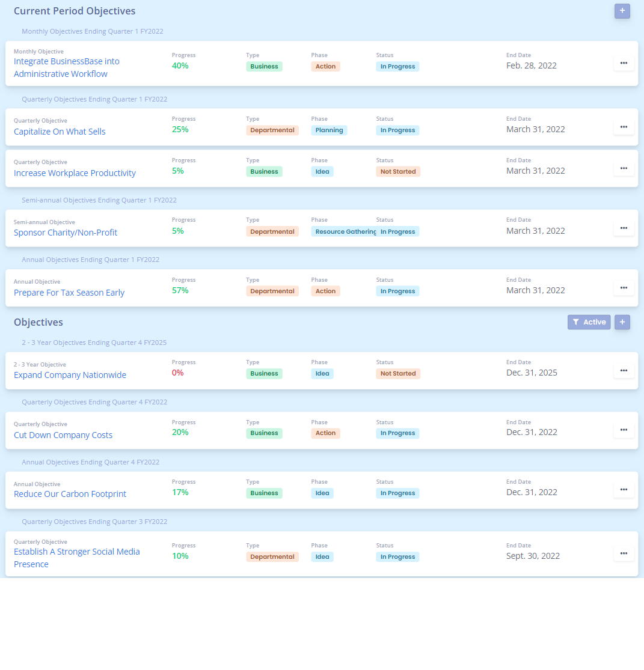Image resolution: width=644 pixels, height=670 pixels.
Task: Open Increase Workplace Productivity objective
Action: tap(75, 173)
